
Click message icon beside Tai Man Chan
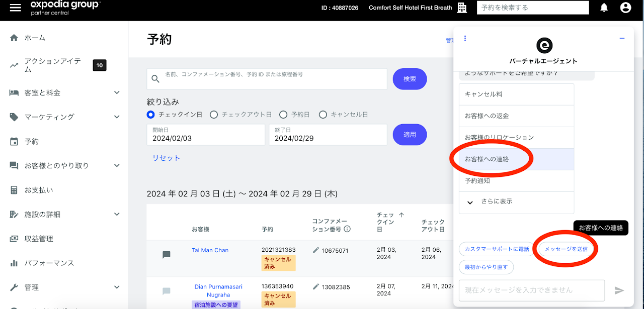[167, 255]
